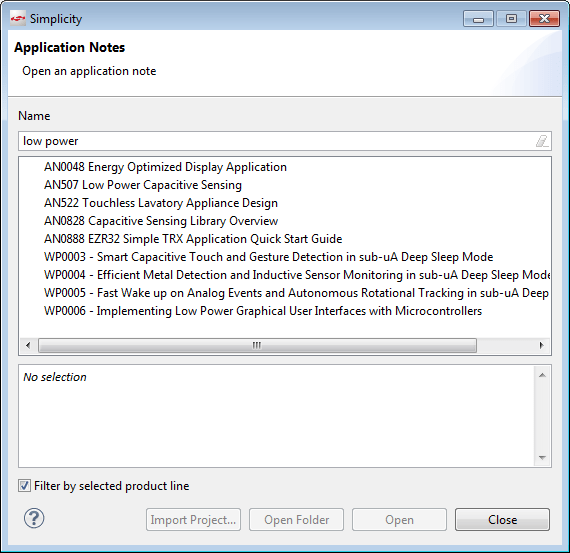Image resolution: width=570 pixels, height=553 pixels.
Task: Select AN507 Low Power Capacitive Sensing
Action: click(143, 185)
